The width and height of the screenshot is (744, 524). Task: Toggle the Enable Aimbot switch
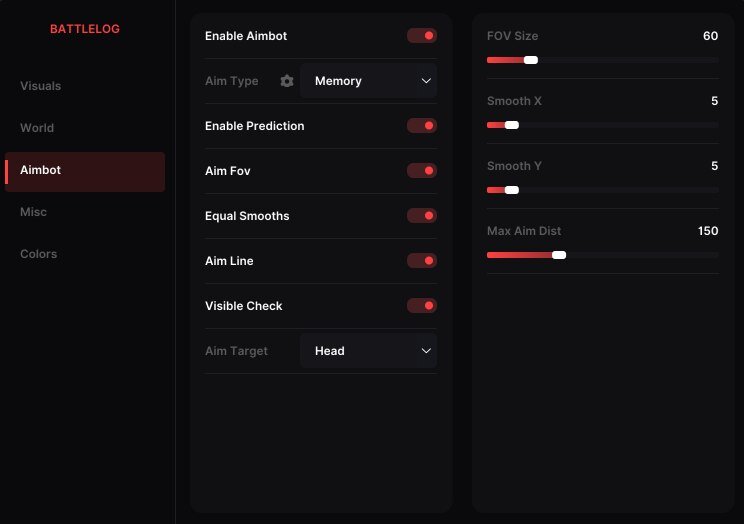(422, 36)
